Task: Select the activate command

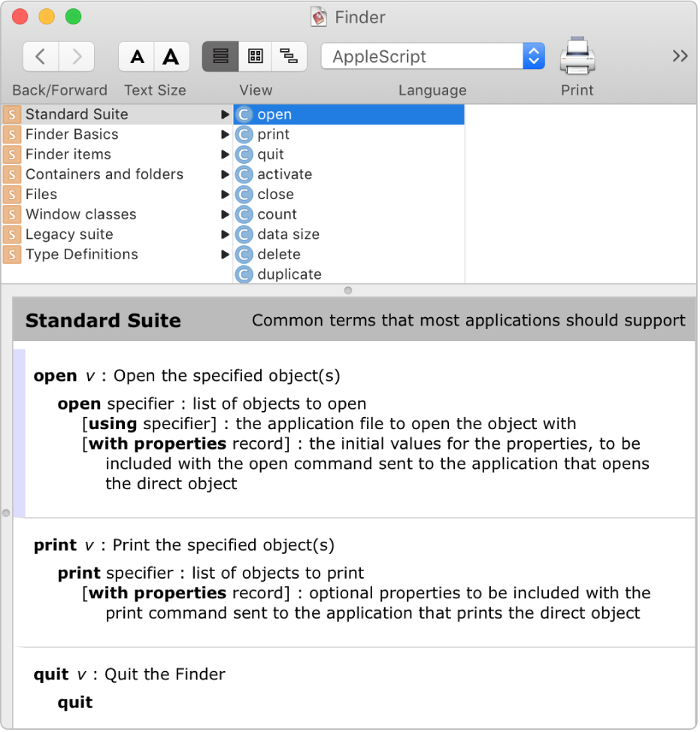Action: coord(349,174)
